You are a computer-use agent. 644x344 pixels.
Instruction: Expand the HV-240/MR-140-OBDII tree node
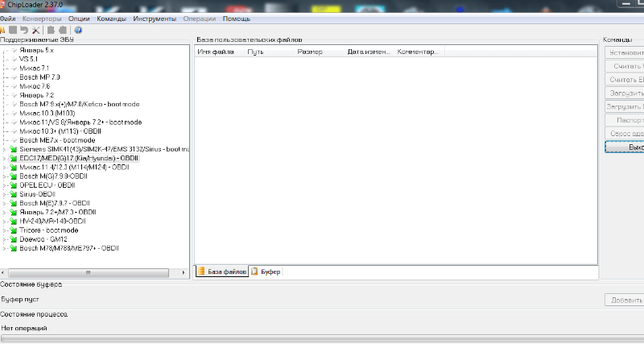coord(5,222)
